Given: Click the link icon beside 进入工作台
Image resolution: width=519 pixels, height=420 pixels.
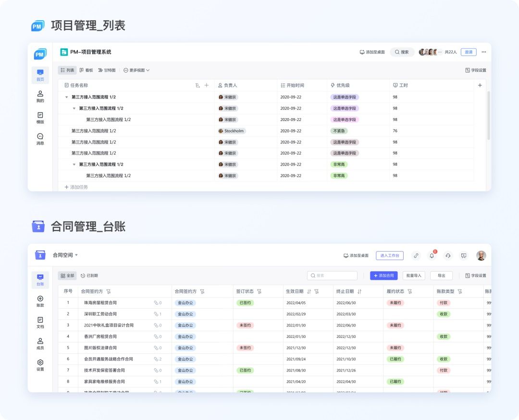Looking at the screenshot, I should pos(416,256).
